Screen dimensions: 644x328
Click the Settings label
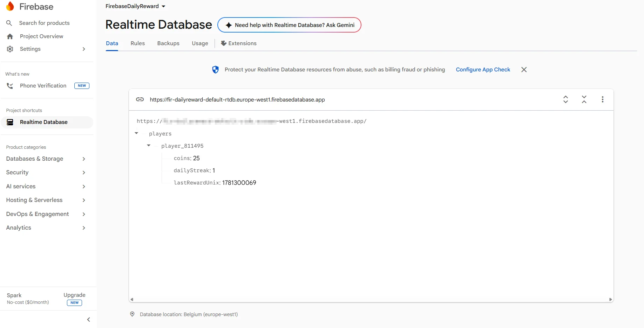(30, 49)
